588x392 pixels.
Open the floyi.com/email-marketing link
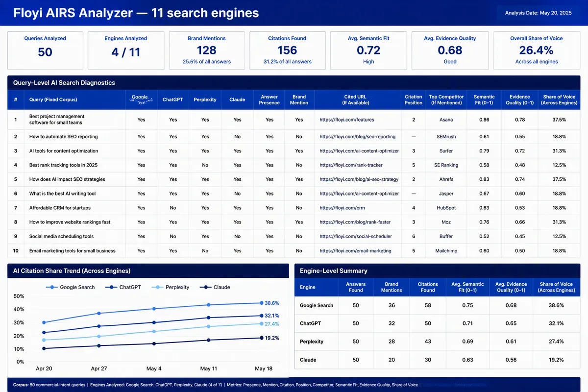point(355,250)
